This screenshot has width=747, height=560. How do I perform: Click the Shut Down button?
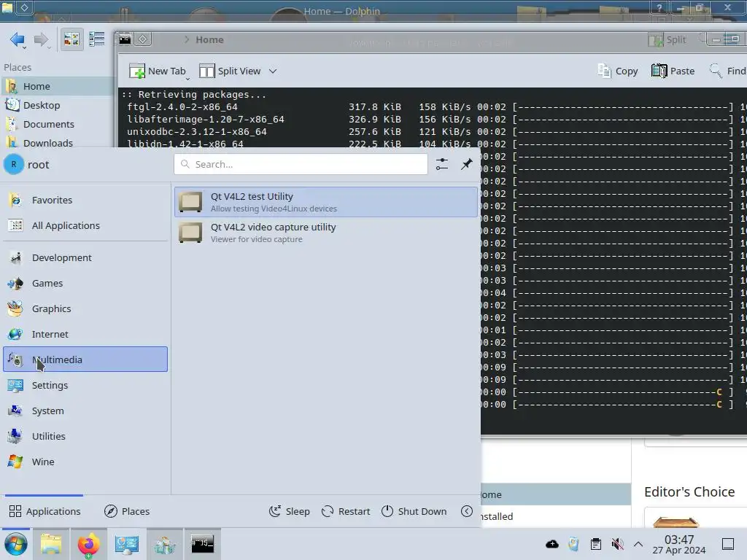(x=414, y=511)
